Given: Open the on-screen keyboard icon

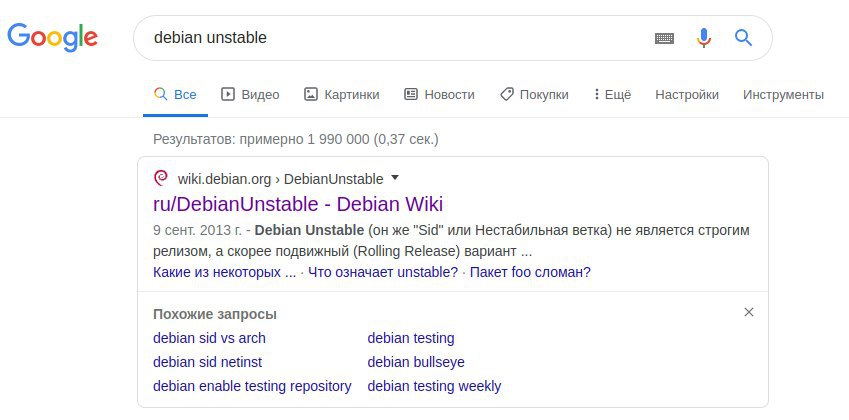Looking at the screenshot, I should [664, 38].
